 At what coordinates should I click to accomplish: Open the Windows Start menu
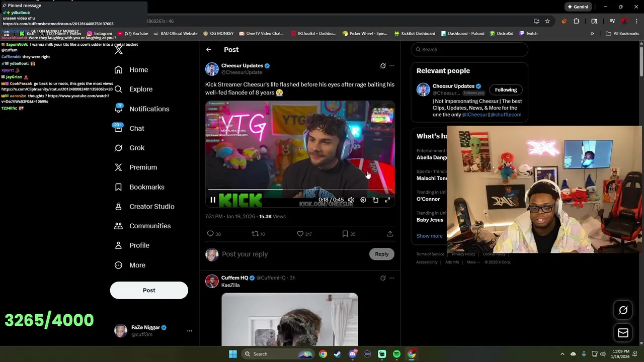click(232, 354)
